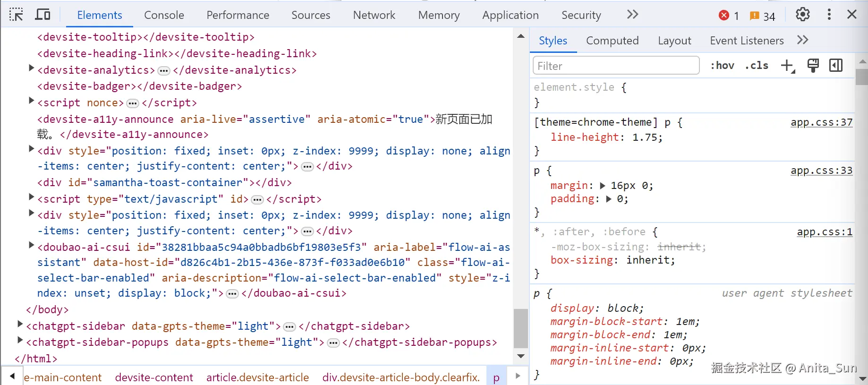Expand the margin shorthand triangle

point(603,186)
